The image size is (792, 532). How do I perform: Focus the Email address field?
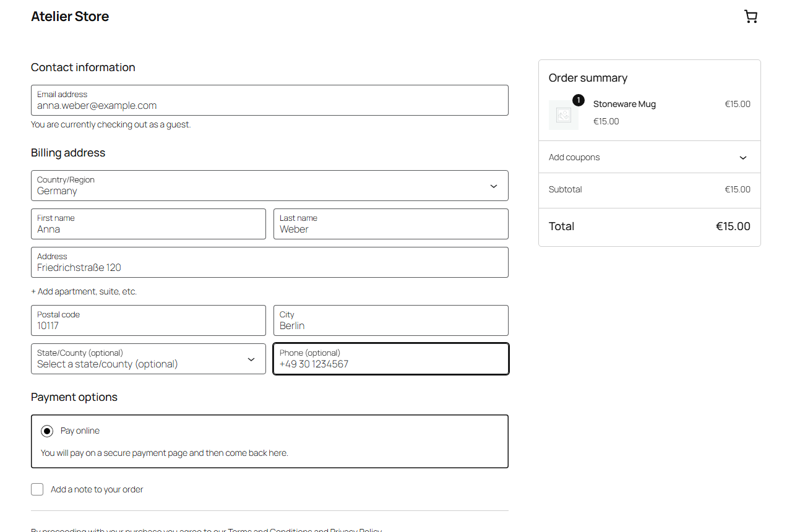pyautogui.click(x=270, y=100)
